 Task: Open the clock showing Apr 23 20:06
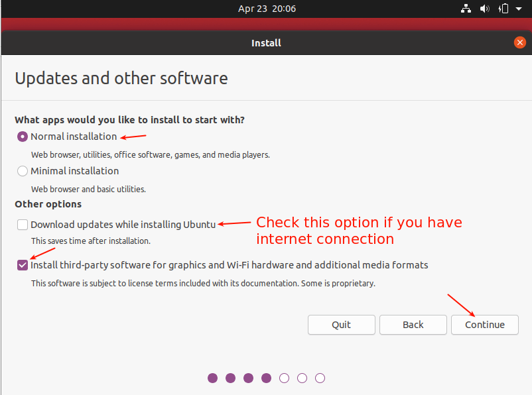click(267, 9)
